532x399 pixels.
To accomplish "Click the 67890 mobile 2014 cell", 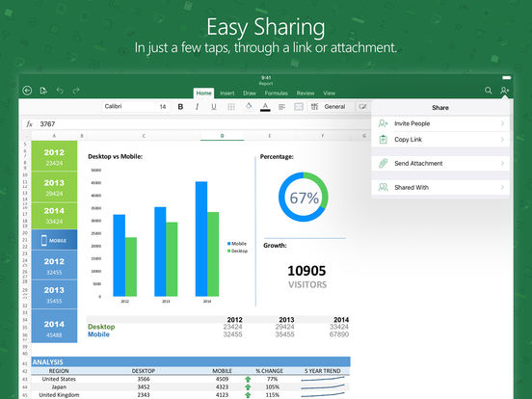I will click(339, 334).
